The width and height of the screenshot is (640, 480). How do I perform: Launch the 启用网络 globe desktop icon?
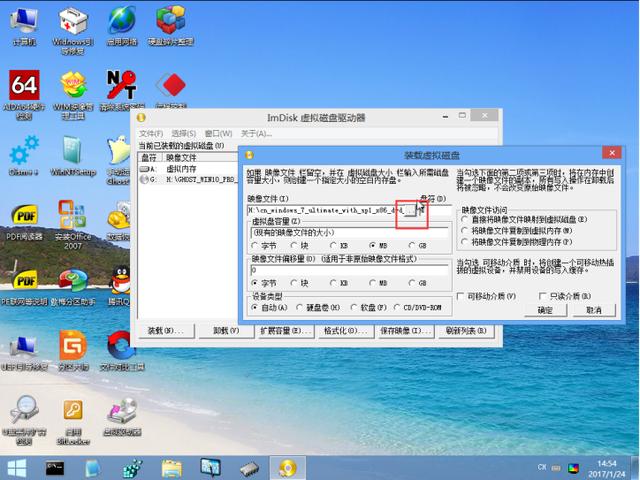[122, 27]
